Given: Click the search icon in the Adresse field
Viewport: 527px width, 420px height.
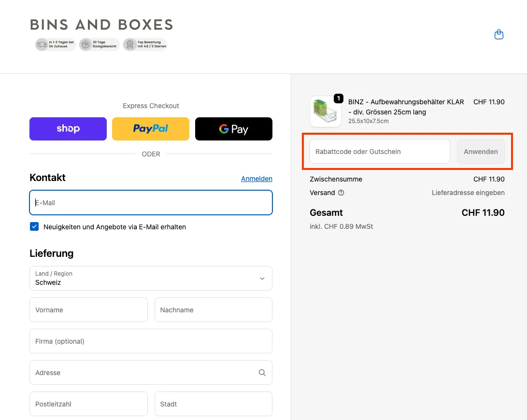Looking at the screenshot, I should coord(262,372).
